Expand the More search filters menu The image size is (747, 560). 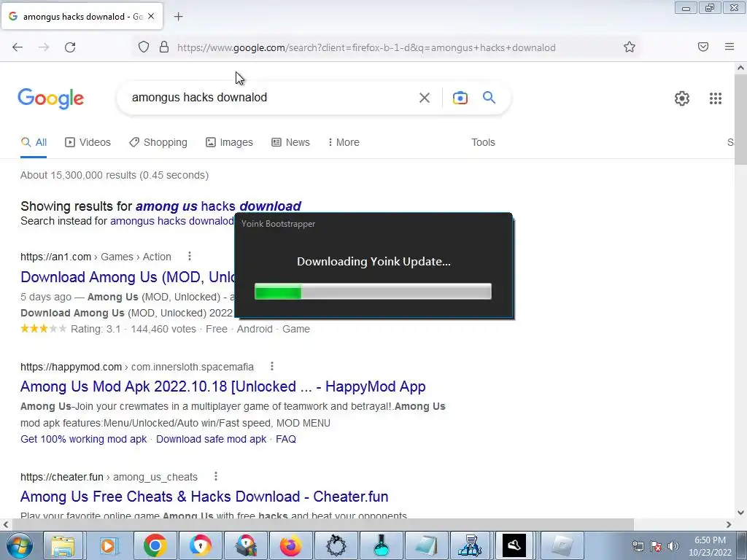click(x=344, y=142)
